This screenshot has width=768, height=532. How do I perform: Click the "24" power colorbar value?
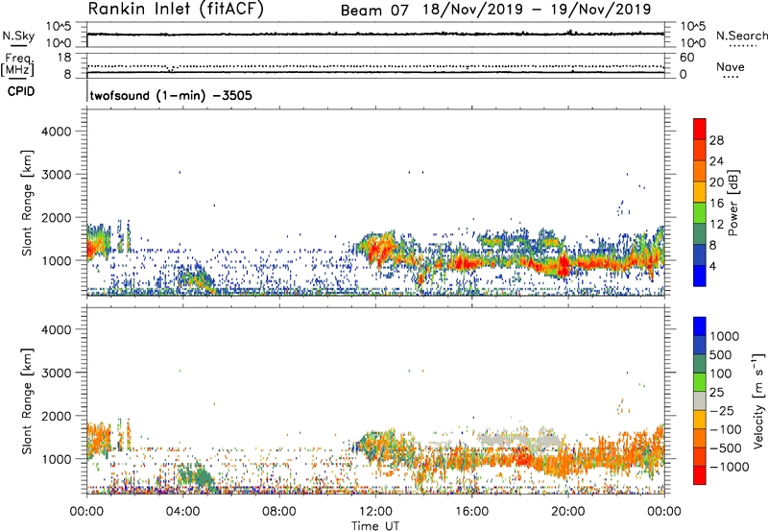[x=716, y=161]
